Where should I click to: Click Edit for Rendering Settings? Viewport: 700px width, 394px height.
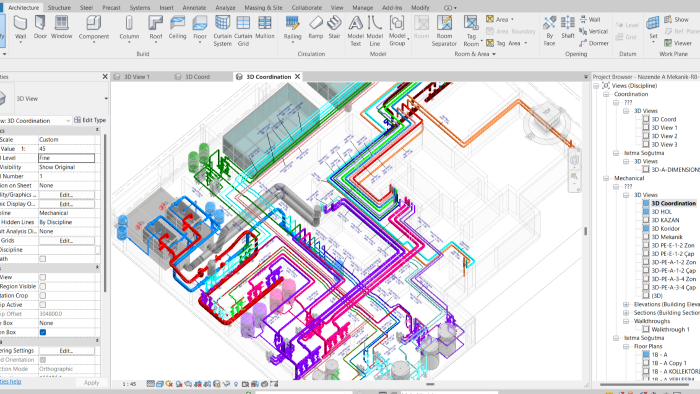[x=66, y=351]
